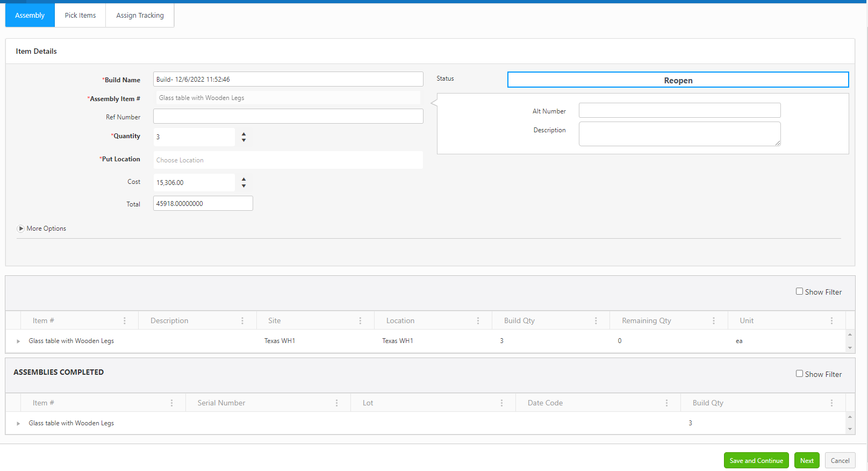Expand Glass table row in Assemblies Completed
Screen dimensions: 868x471
pos(18,423)
